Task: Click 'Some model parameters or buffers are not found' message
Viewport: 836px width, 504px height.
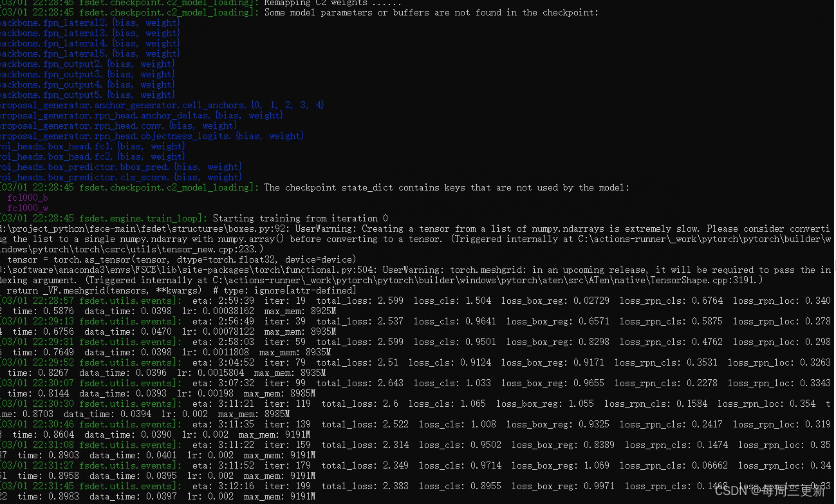Action: click(431, 12)
